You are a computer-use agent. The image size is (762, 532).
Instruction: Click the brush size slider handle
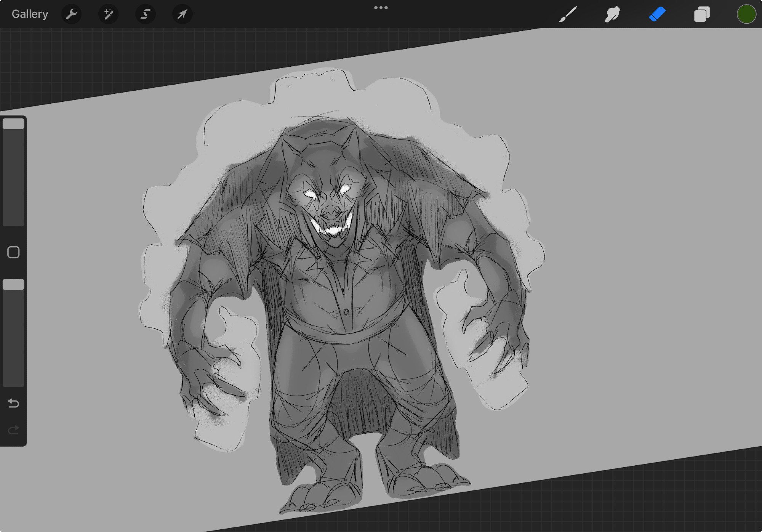coord(13,124)
